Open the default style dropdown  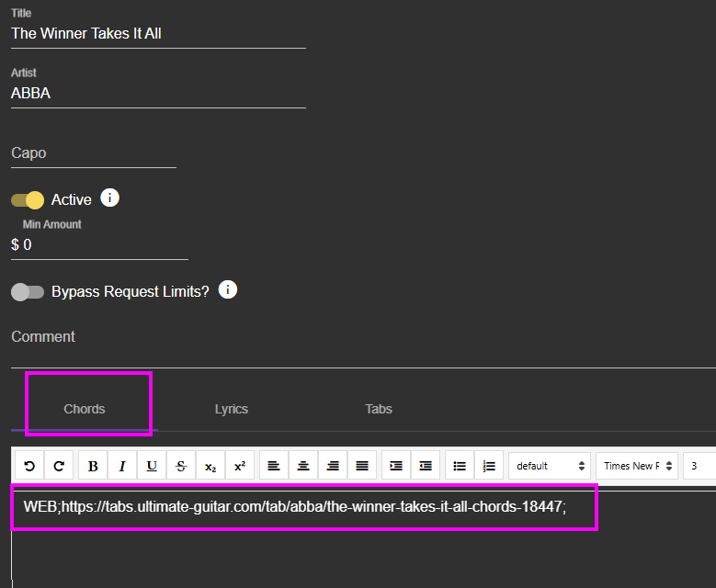pos(550,466)
